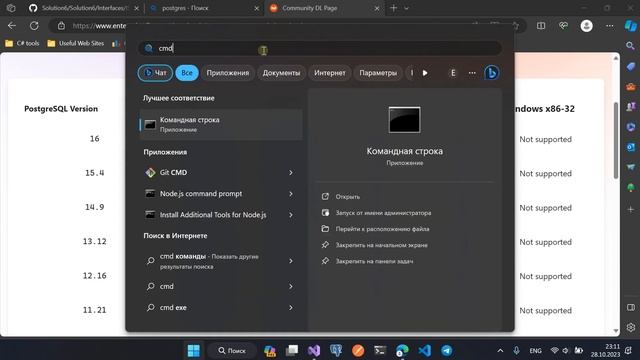
Task: Expand Install Additional Tools chevron
Action: 291,215
